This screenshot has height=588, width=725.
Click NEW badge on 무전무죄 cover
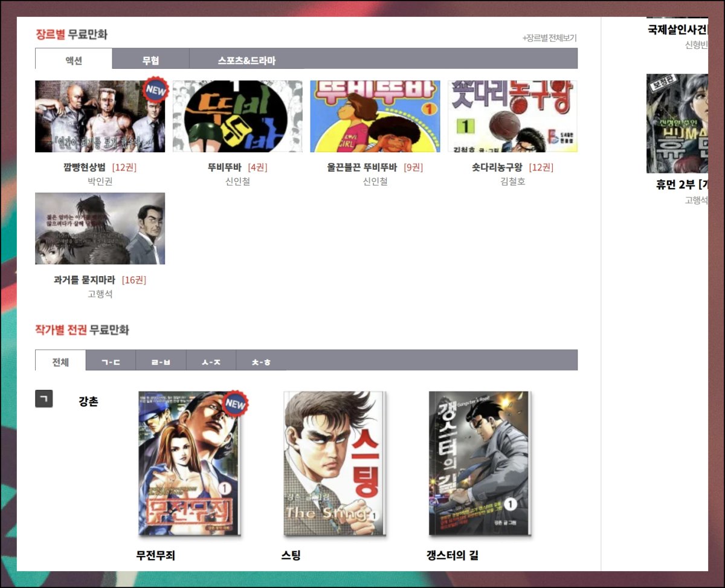pos(235,404)
